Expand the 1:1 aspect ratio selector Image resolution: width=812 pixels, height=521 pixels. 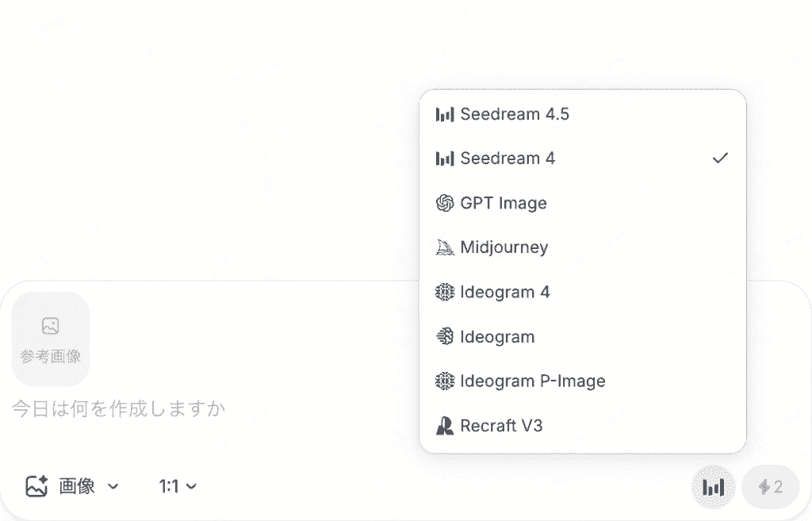(x=177, y=486)
